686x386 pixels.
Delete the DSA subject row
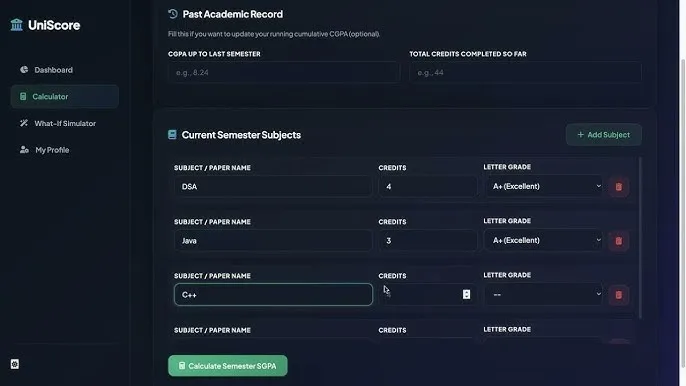click(x=619, y=187)
